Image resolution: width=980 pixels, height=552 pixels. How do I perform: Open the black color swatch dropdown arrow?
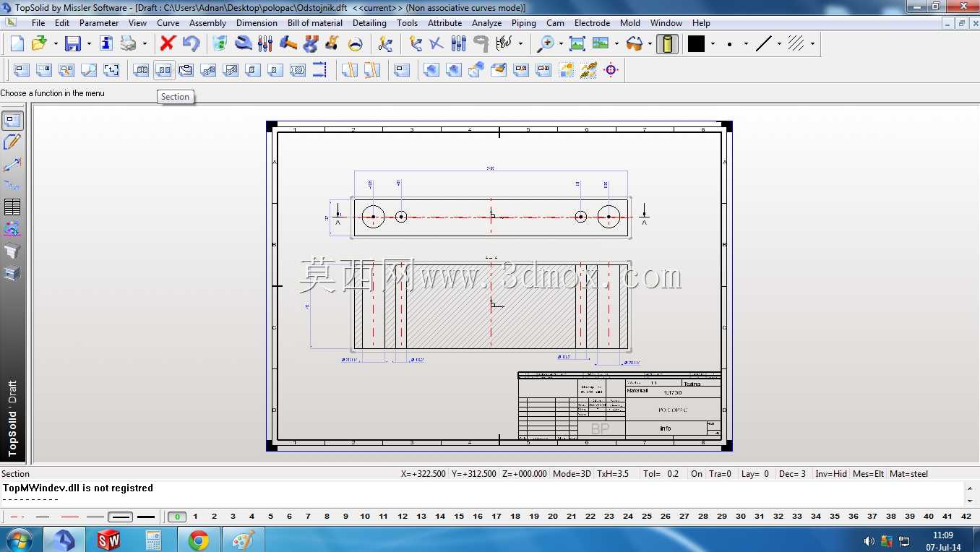point(713,44)
